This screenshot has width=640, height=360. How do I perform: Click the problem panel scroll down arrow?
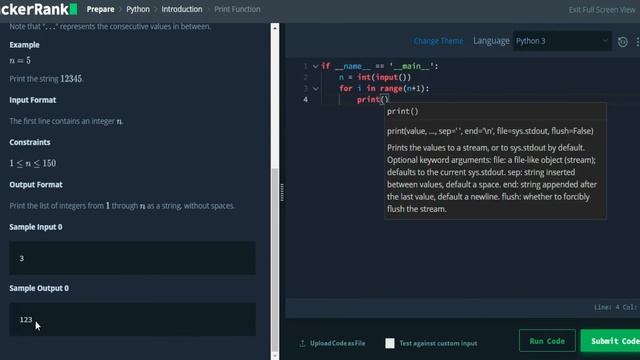(275, 356)
